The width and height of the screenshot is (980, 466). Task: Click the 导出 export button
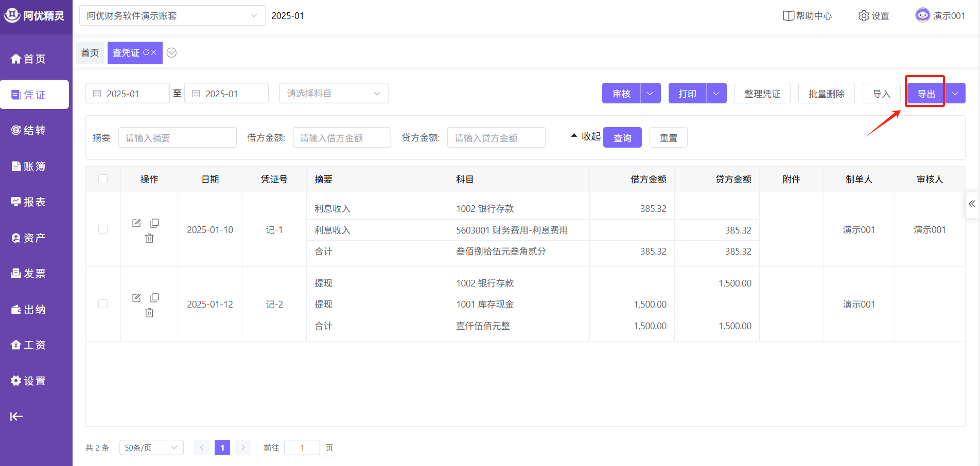coord(925,94)
